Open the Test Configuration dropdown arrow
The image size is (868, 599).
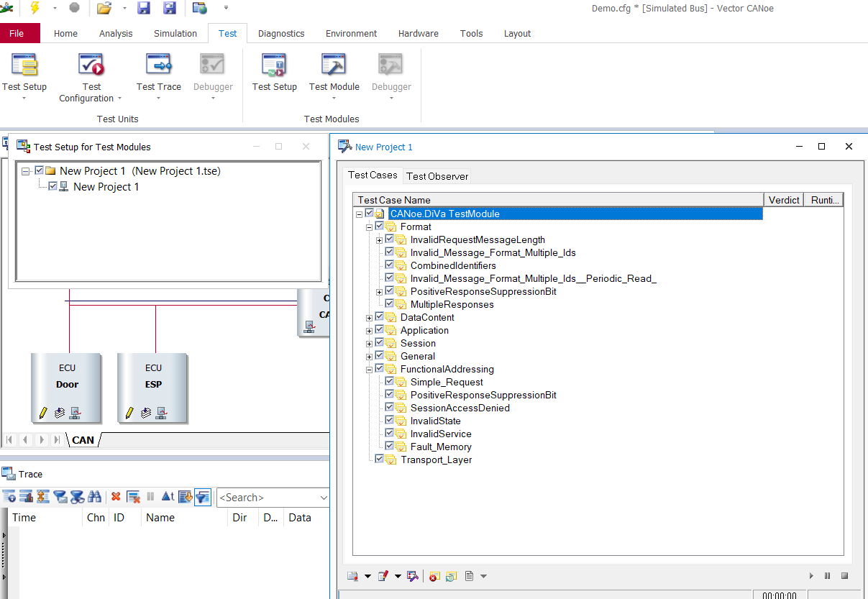coord(119,99)
